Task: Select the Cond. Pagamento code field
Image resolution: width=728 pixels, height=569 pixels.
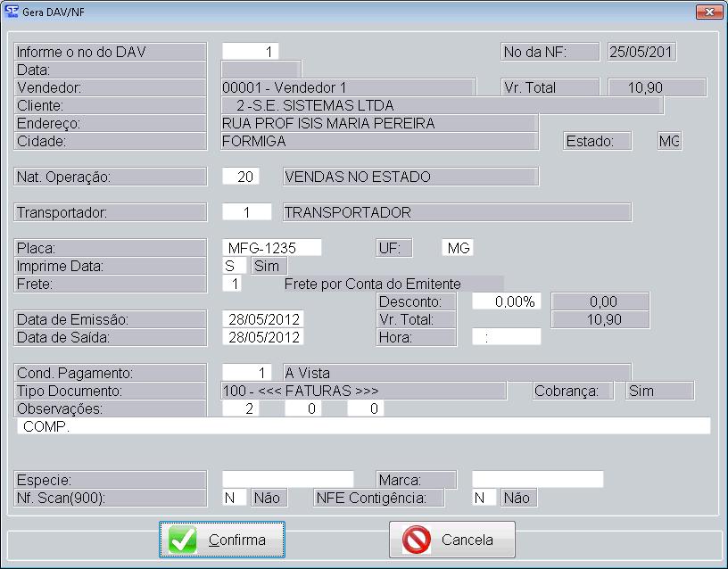Action: tap(246, 373)
